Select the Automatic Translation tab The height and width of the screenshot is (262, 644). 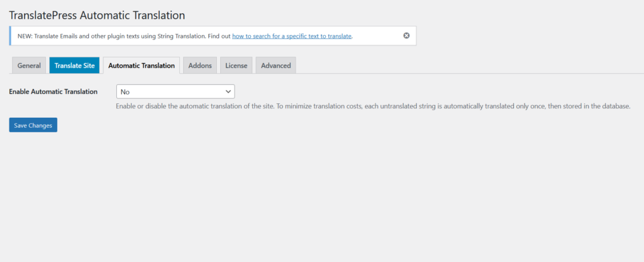pos(142,65)
